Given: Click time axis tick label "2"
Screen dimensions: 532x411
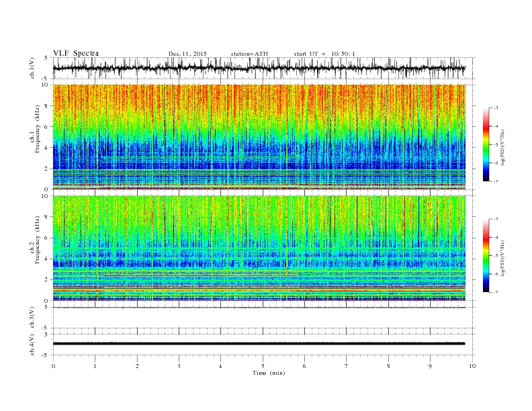Looking at the screenshot, I should [x=137, y=366].
